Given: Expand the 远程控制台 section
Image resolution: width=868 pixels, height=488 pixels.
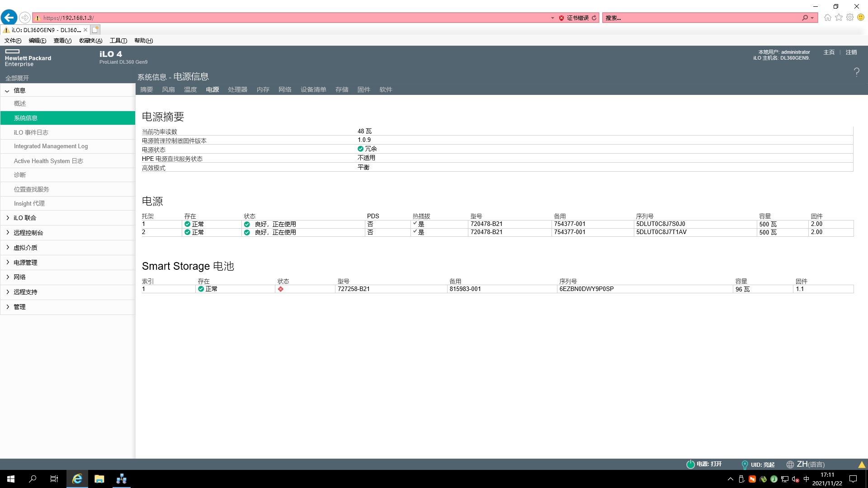Looking at the screenshot, I should pos(8,233).
